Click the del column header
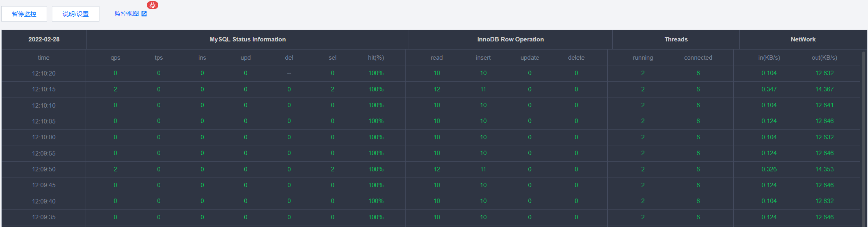Screen dimensions: 868x227 pyautogui.click(x=289, y=58)
